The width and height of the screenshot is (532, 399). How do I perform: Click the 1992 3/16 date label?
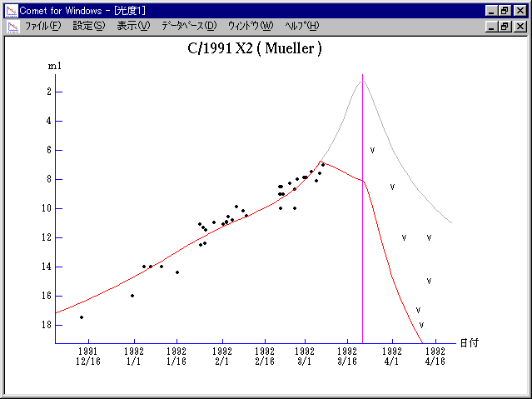click(348, 357)
